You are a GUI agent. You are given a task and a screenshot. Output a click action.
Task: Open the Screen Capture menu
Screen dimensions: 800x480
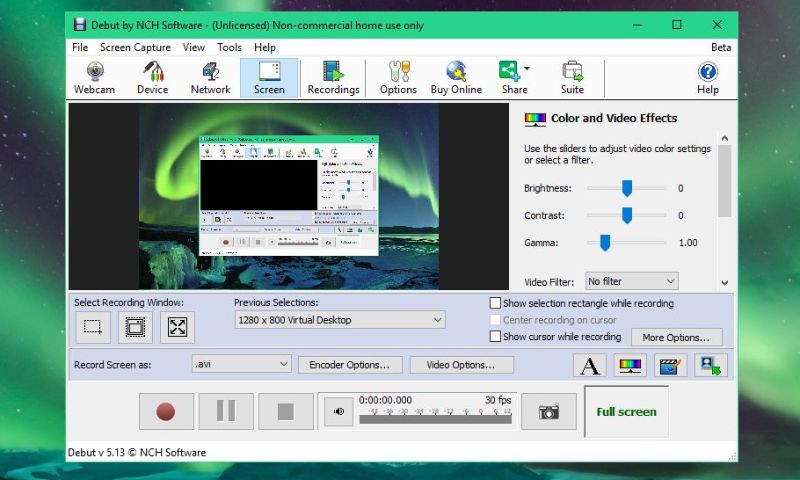click(135, 47)
